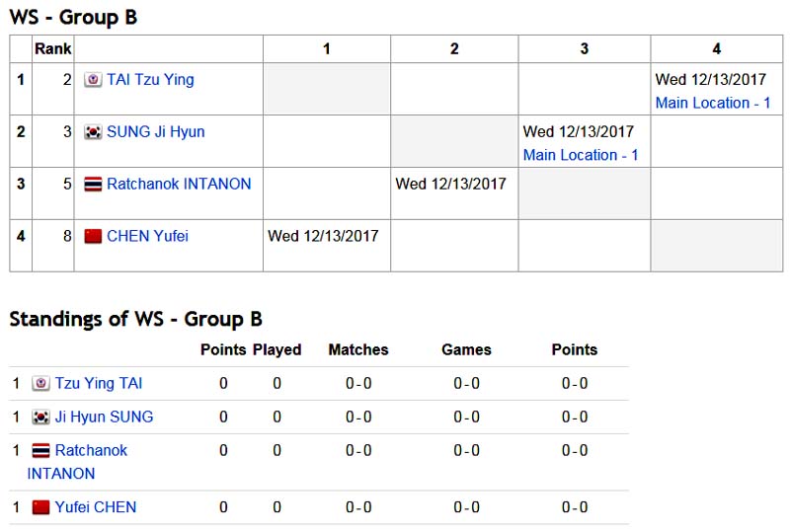790x532 pixels.
Task: Click the Wed 12/13/2017 match cell in CHEN Yufei row
Action: (x=323, y=236)
